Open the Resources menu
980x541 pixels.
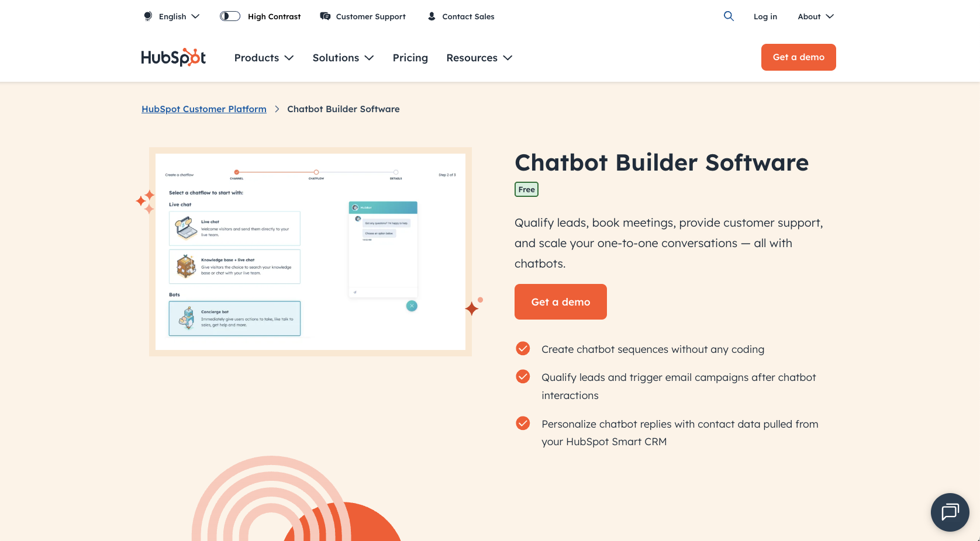point(478,57)
